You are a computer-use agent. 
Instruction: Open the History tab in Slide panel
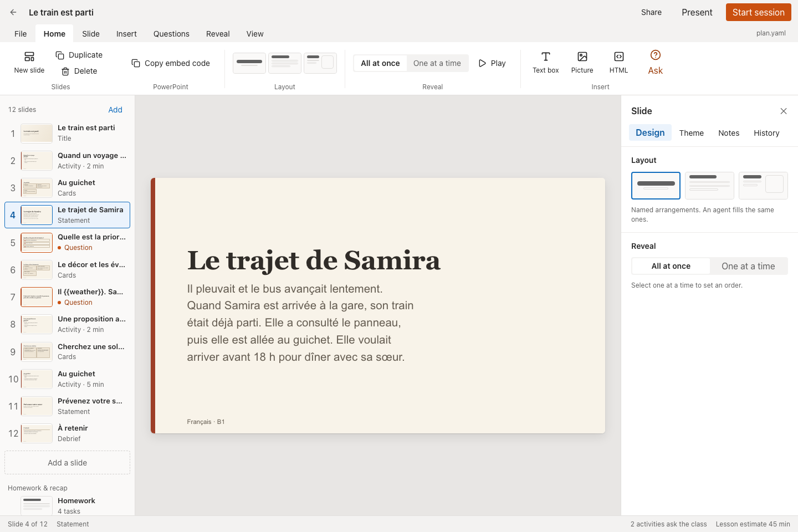point(766,133)
